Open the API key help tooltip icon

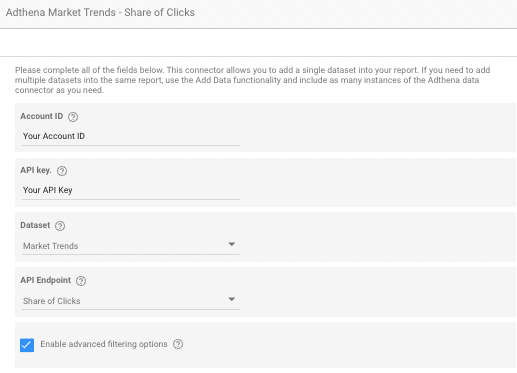62,171
